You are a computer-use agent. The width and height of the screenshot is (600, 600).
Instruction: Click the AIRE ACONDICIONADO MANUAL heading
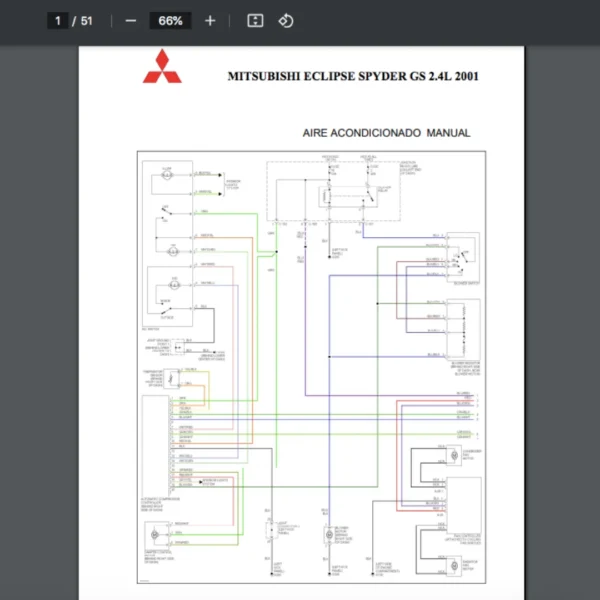tap(386, 133)
